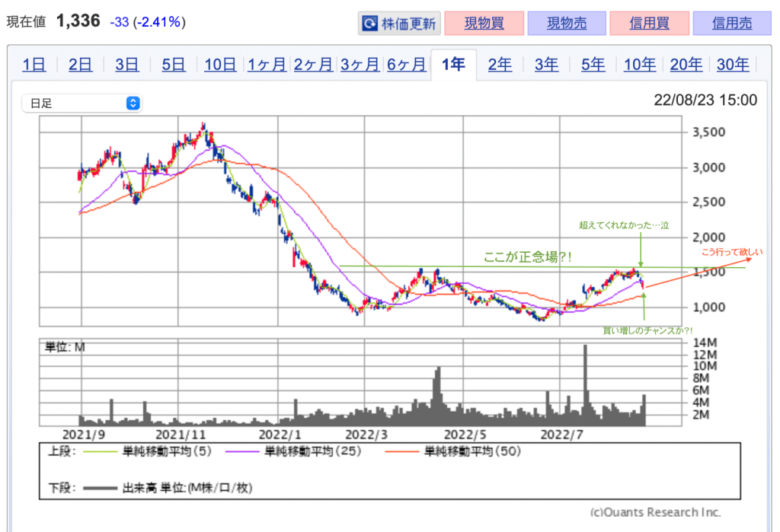Click the 株価更新 refresh button
Viewport: 780px width, 532px height.
pos(399,24)
